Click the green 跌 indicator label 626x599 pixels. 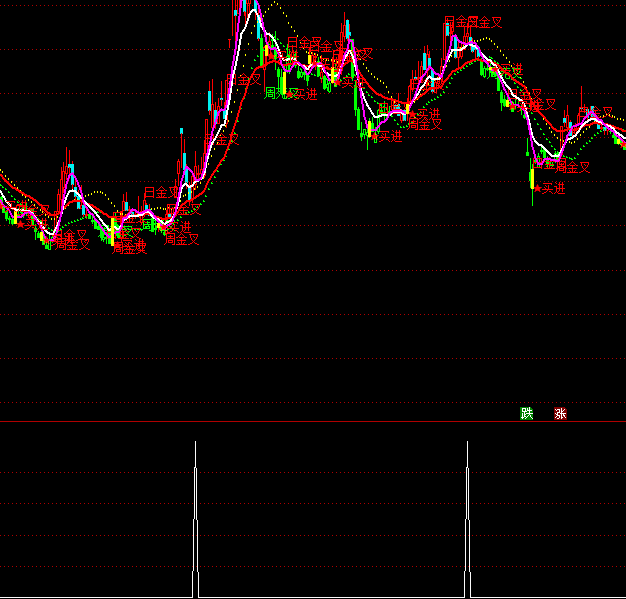point(527,414)
